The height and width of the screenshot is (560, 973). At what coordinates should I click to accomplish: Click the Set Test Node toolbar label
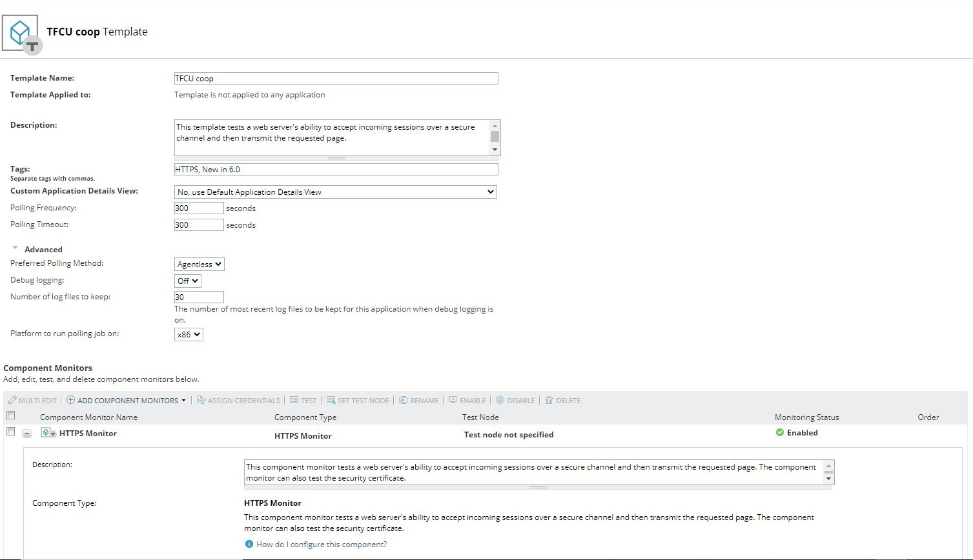(364, 401)
